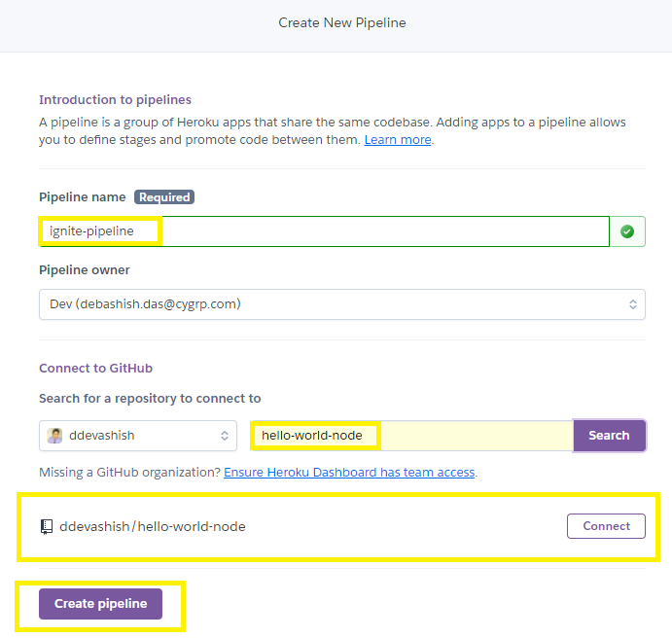Click the Introduction to pipelines heading

click(x=115, y=100)
